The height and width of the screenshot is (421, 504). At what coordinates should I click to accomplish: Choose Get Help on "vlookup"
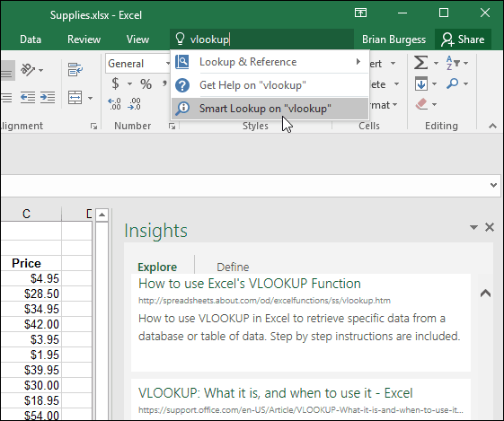click(x=270, y=85)
